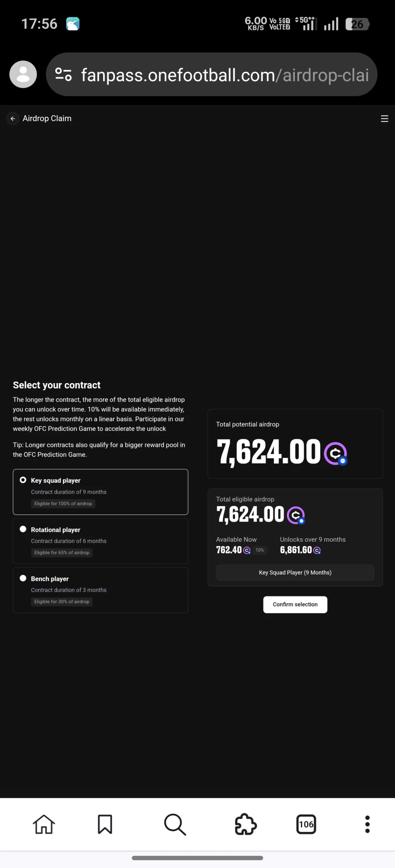The image size is (395, 868).
Task: Tap the search magnifier icon
Action: pos(175,824)
